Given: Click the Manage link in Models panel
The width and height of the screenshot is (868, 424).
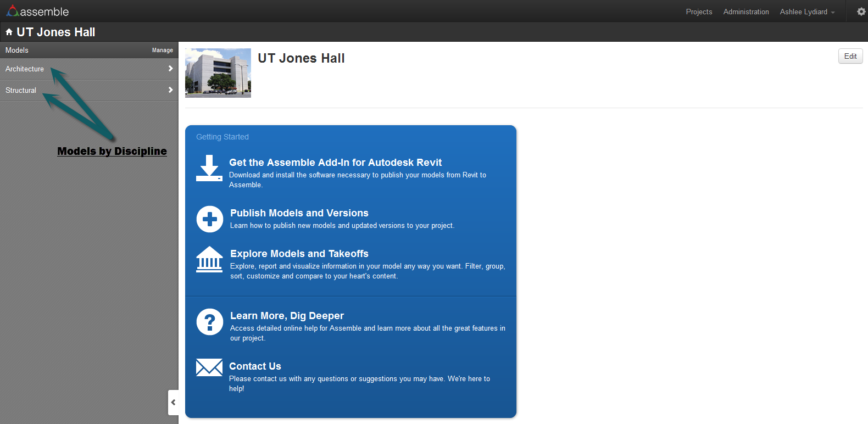Looking at the screenshot, I should 163,50.
